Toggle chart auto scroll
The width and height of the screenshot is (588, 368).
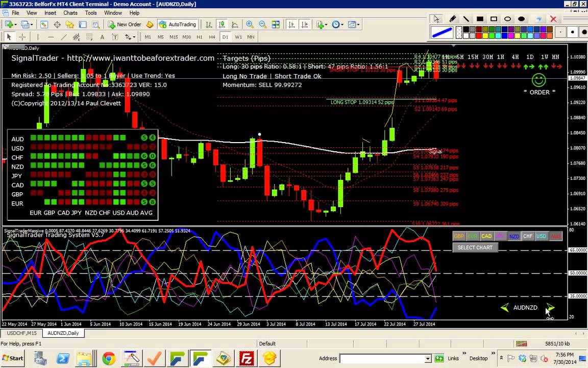point(291,25)
